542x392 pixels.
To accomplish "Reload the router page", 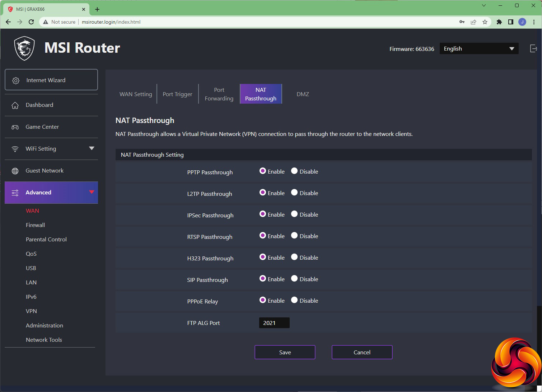I will [31, 22].
